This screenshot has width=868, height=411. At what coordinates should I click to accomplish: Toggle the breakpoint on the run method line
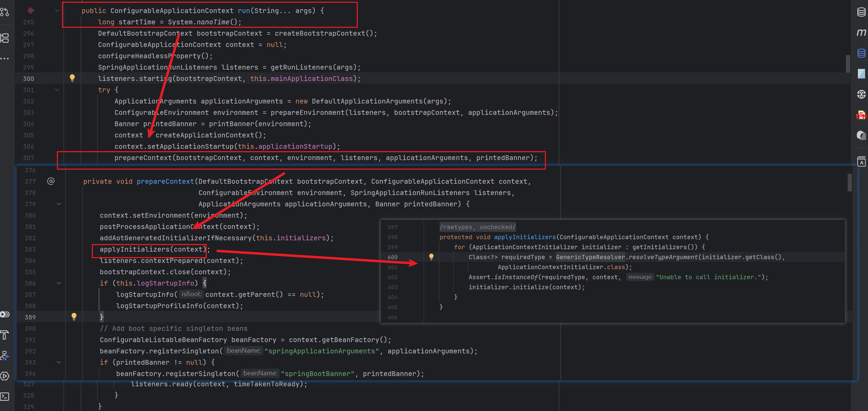pyautogui.click(x=30, y=11)
